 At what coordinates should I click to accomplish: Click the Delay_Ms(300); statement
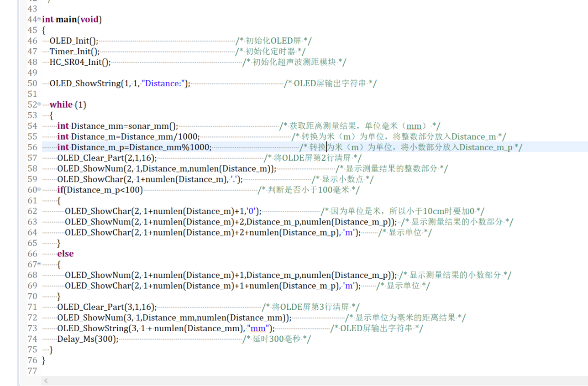[x=88, y=339]
